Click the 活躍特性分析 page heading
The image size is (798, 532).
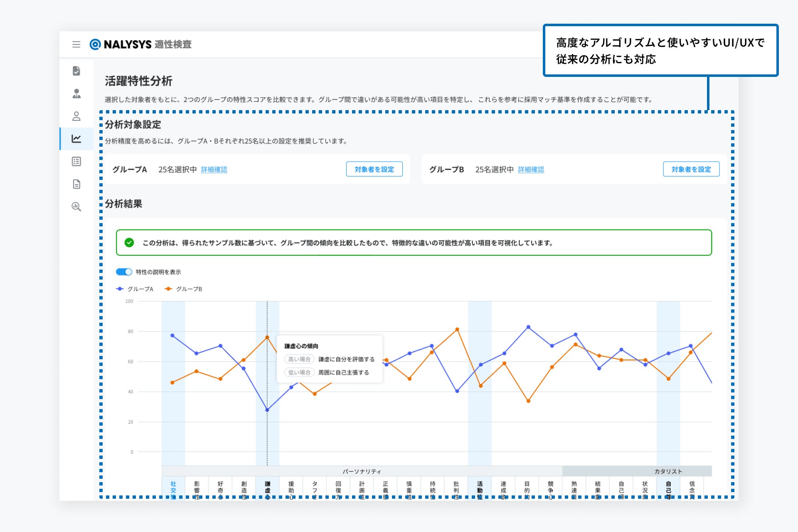tap(138, 81)
